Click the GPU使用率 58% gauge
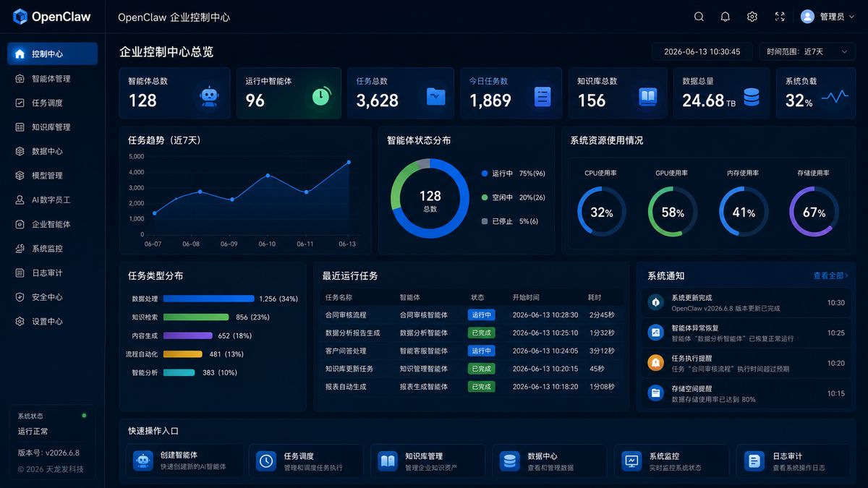Screen dimensions: 868x488 coord(672,212)
